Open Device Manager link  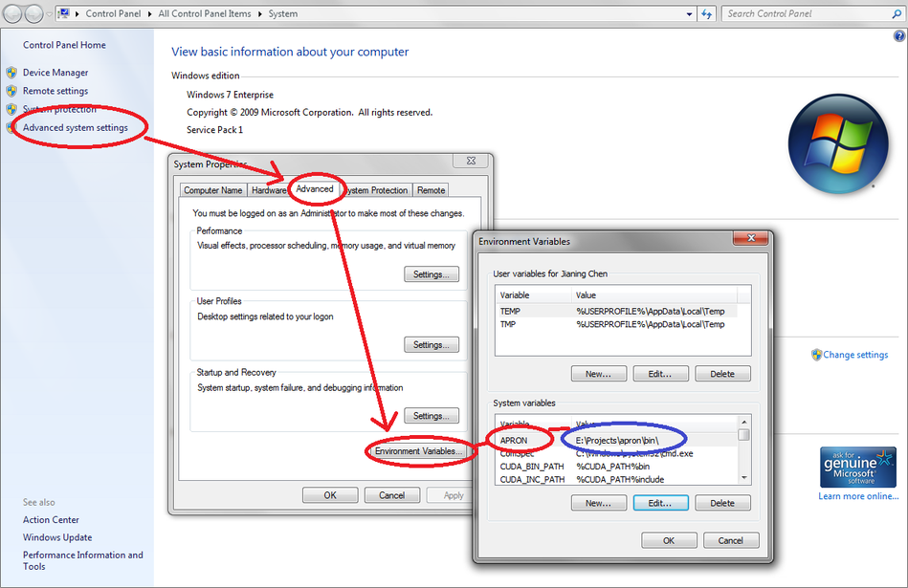tap(55, 73)
